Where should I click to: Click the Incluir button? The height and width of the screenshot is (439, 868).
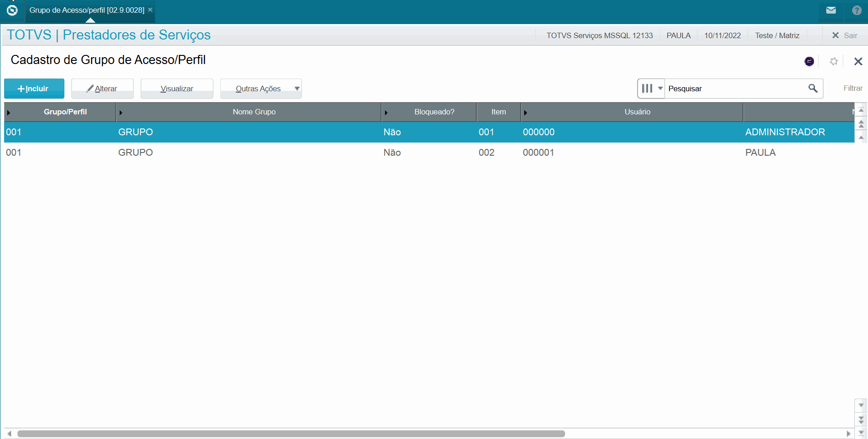34,89
